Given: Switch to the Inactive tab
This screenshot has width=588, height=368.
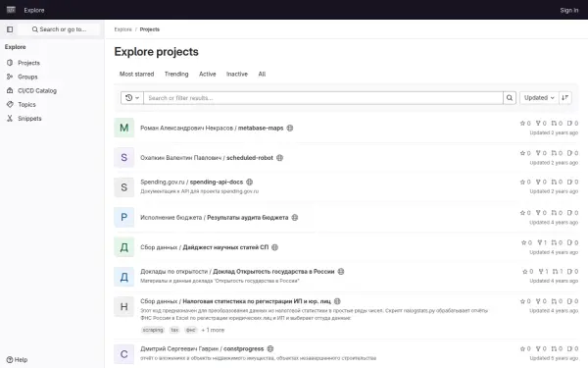Looking at the screenshot, I should [237, 74].
